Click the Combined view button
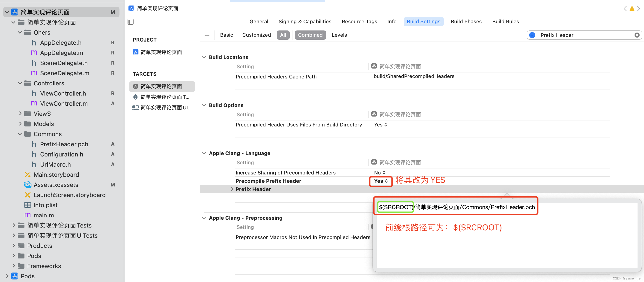 click(310, 35)
